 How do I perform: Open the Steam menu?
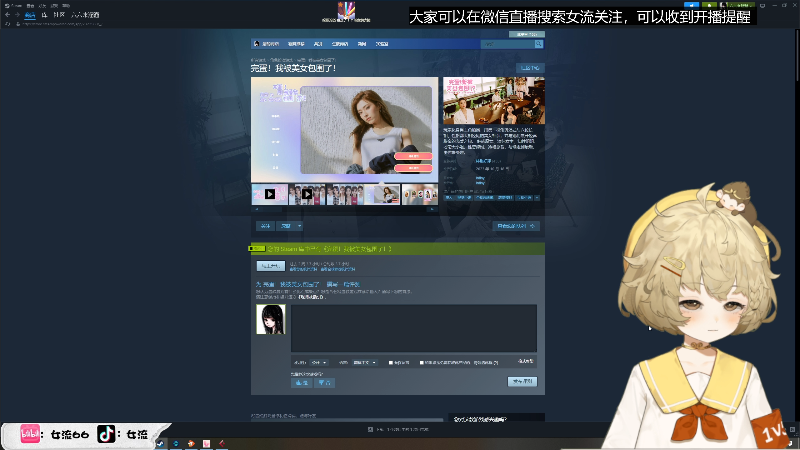pyautogui.click(x=13, y=6)
